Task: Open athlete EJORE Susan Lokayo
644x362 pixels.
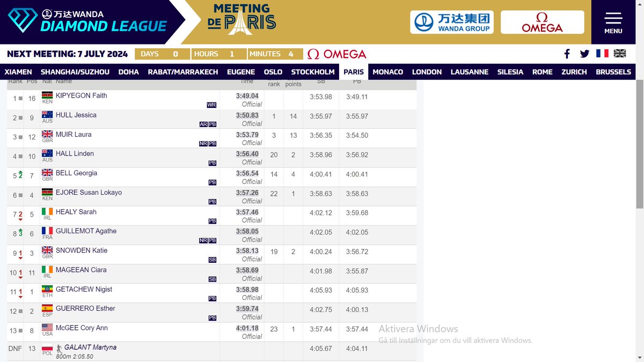Action: [89, 192]
